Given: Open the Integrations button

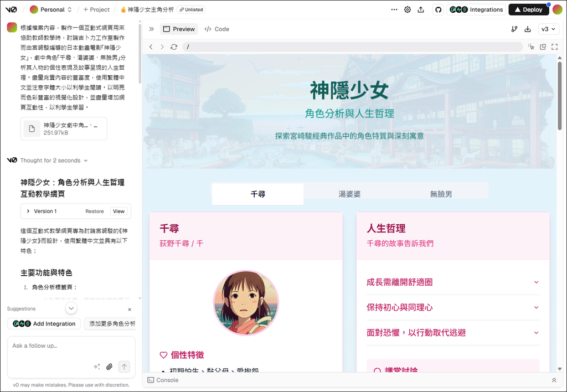Looking at the screenshot, I should pos(476,10).
